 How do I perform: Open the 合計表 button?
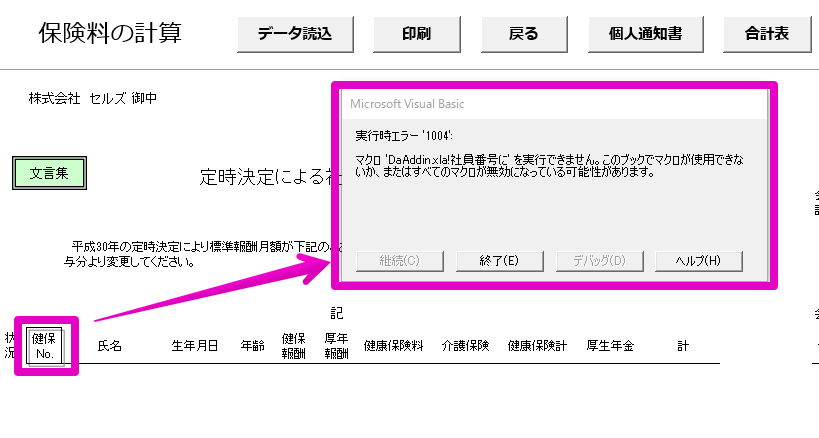coord(767,34)
